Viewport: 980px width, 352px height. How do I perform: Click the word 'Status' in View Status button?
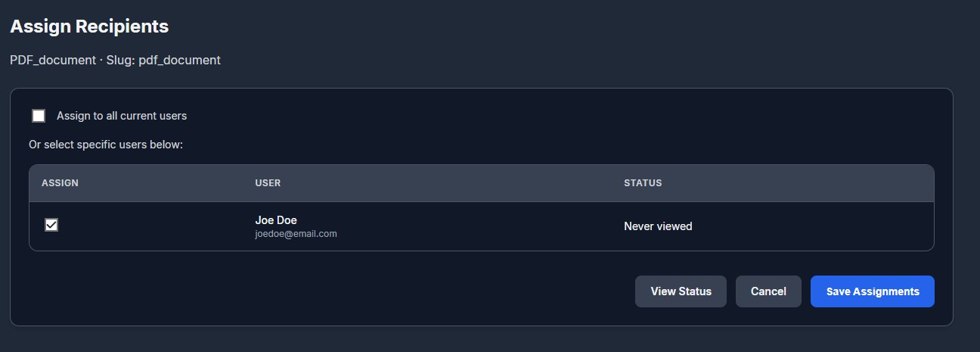pos(696,291)
